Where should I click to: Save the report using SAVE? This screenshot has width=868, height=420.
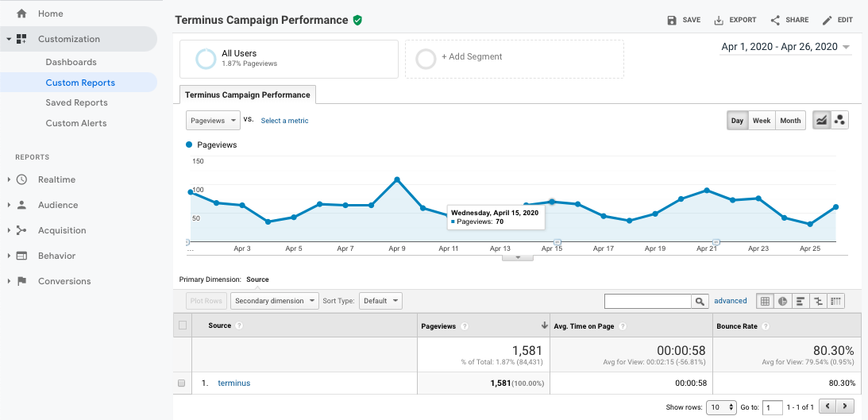(684, 20)
